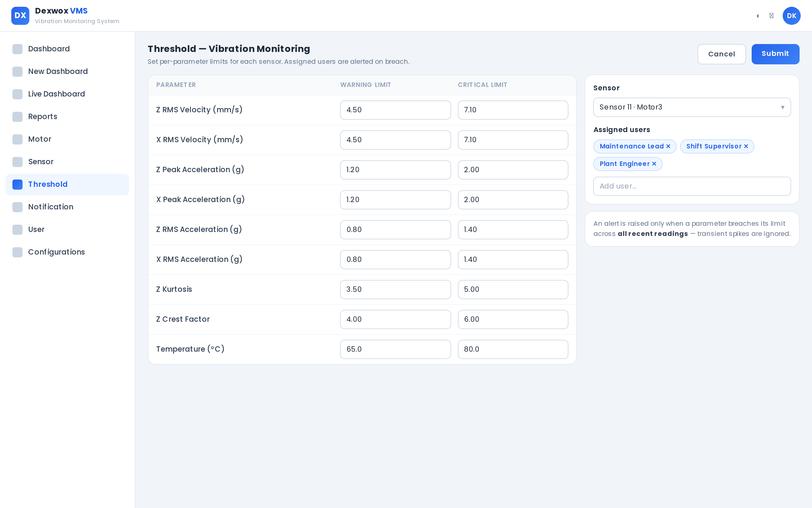
Task: Click the X RMS Velocity (mm/s) label
Action: point(199,140)
